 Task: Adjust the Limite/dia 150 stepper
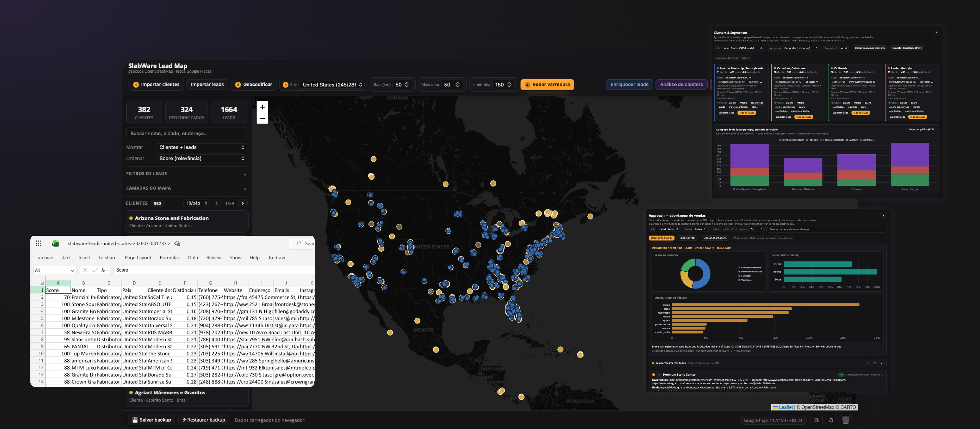pyautogui.click(x=509, y=85)
